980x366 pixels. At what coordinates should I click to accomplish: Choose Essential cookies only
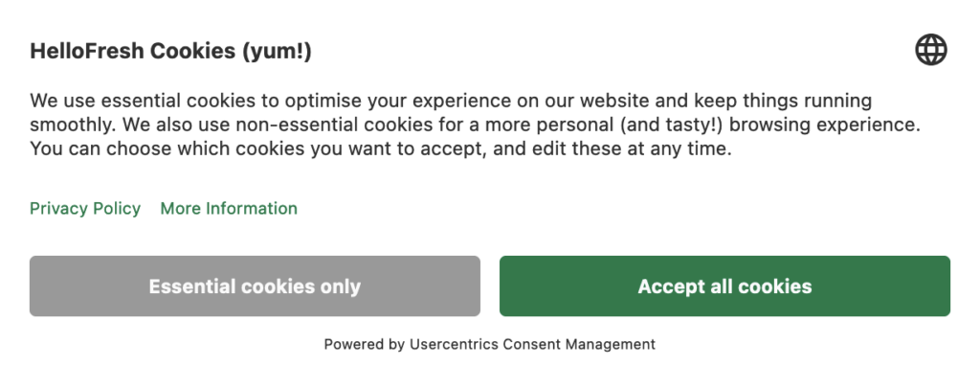point(255,286)
